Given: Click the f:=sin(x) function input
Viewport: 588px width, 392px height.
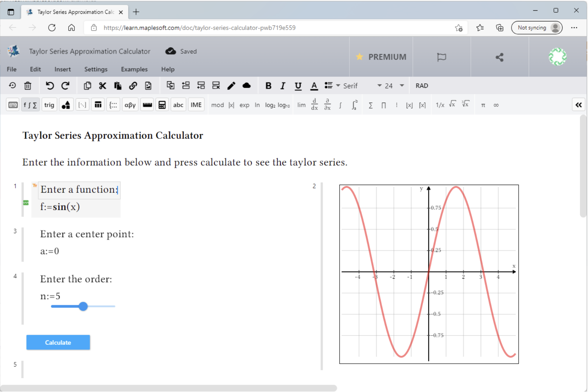Looking at the screenshot, I should click(x=60, y=207).
